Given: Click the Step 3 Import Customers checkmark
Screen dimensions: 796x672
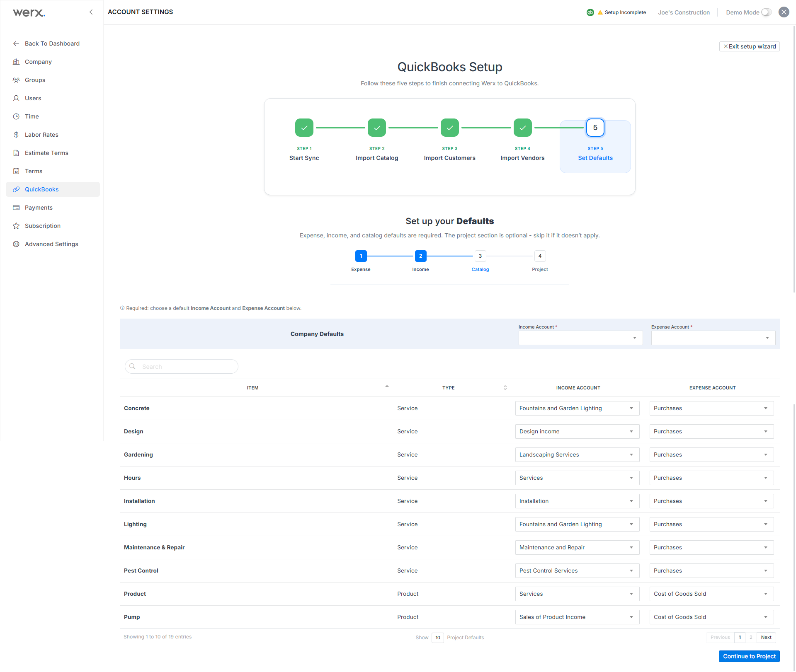Looking at the screenshot, I should [450, 128].
